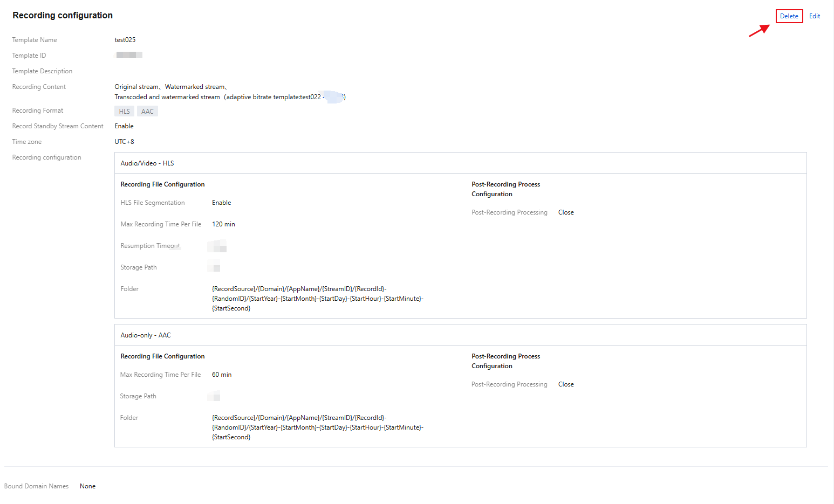This screenshot has width=834, height=504.
Task: Click the 120 min max recording time
Action: coord(223,224)
